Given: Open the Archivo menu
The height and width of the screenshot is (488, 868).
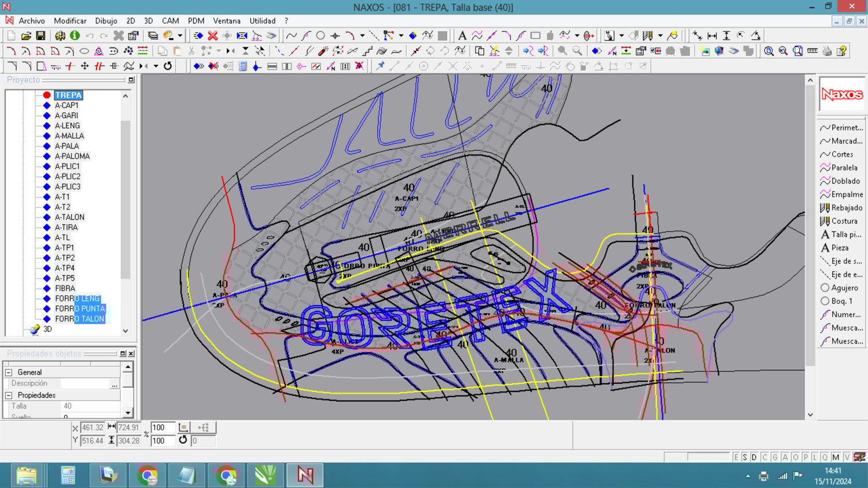Looking at the screenshot, I should [32, 21].
